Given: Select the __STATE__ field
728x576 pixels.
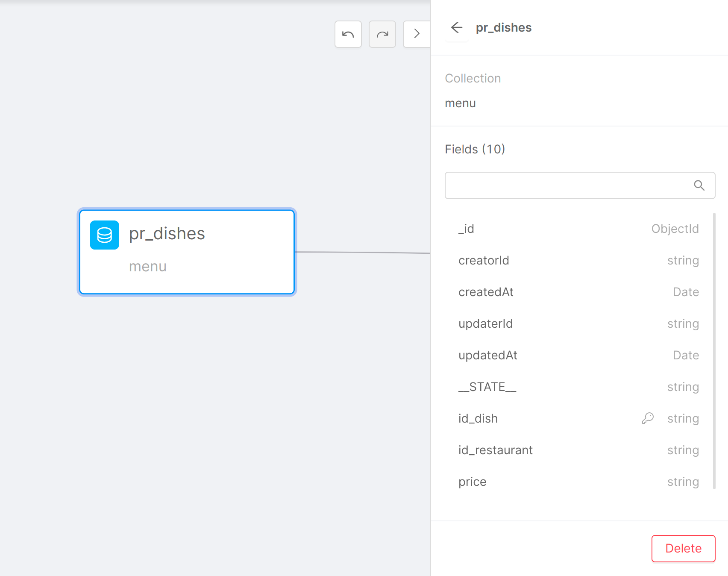Looking at the screenshot, I should 578,387.
